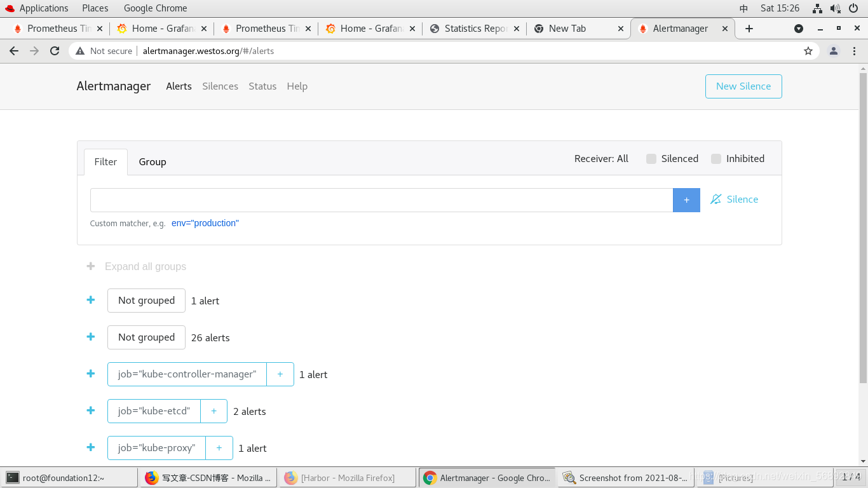Expand the kube-controller-manager group
This screenshot has width=868, height=488.
point(91,374)
